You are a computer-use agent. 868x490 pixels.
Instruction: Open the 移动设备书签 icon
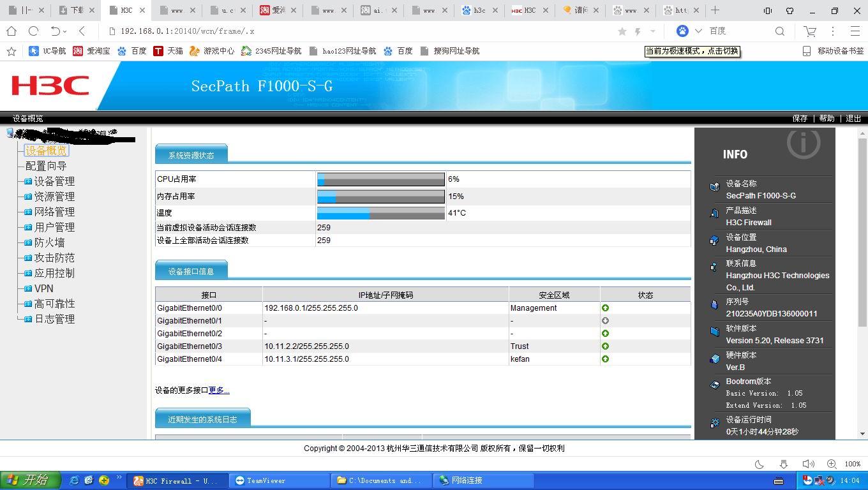click(806, 51)
